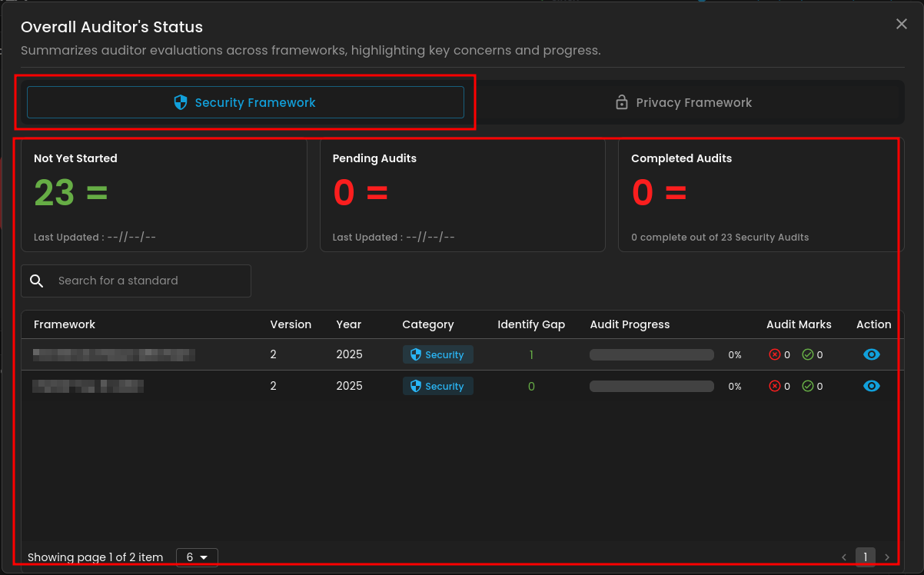Click green check audit mark in second row
924x575 pixels.
[807, 386]
